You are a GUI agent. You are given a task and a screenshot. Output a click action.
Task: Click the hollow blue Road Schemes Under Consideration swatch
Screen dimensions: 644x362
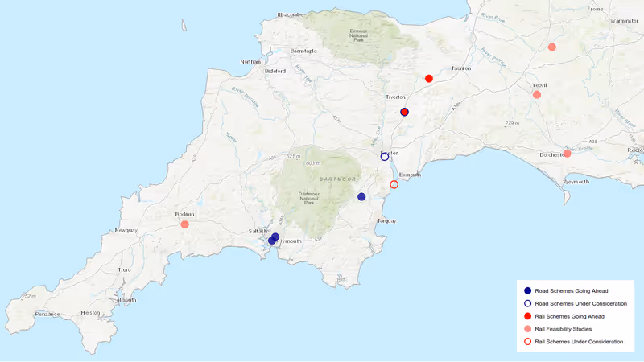coord(528,303)
